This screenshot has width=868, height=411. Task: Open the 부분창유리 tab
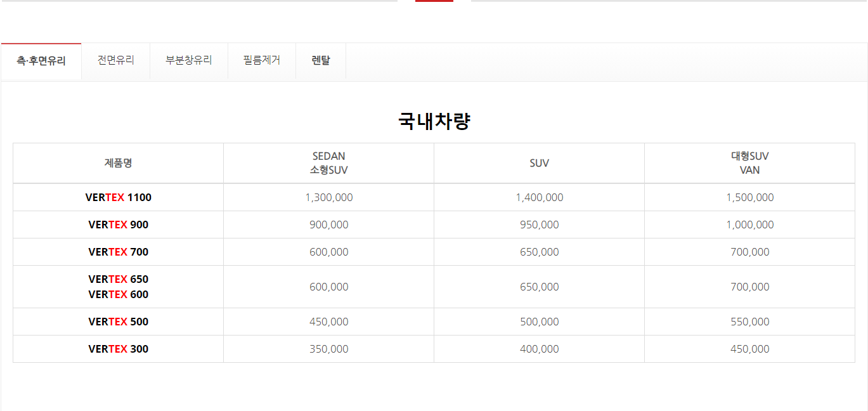189,61
